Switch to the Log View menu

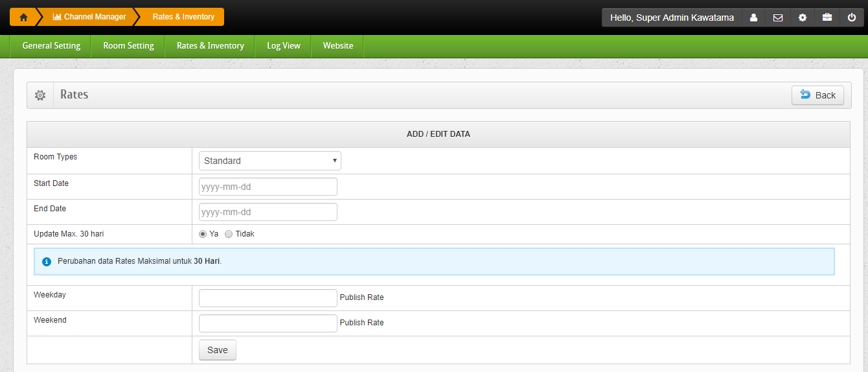(x=283, y=46)
